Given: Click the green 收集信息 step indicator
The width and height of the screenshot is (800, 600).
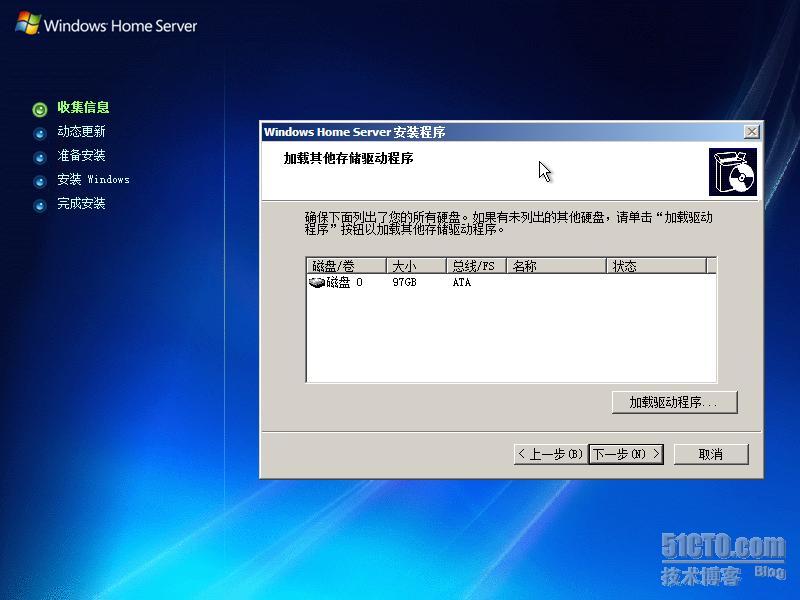Looking at the screenshot, I should pyautogui.click(x=40, y=109).
